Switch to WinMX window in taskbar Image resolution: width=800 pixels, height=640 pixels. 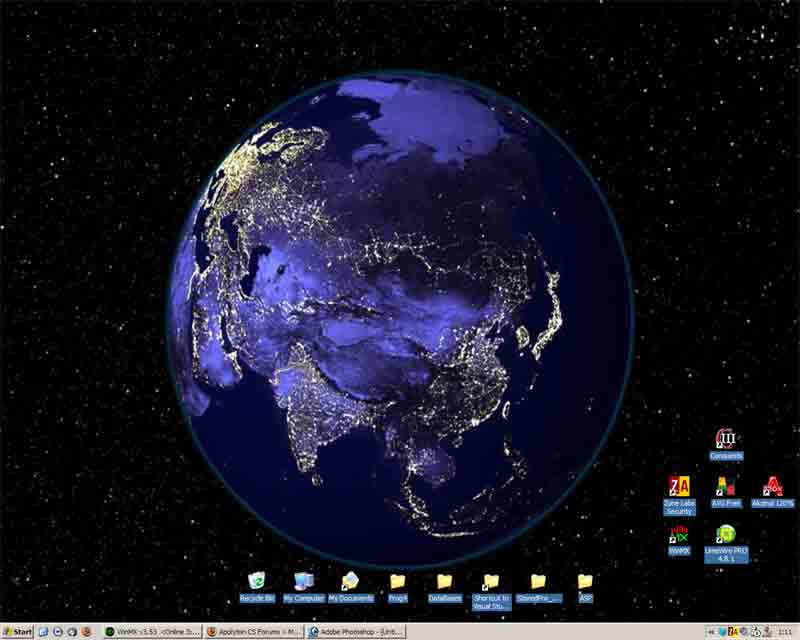(153, 632)
